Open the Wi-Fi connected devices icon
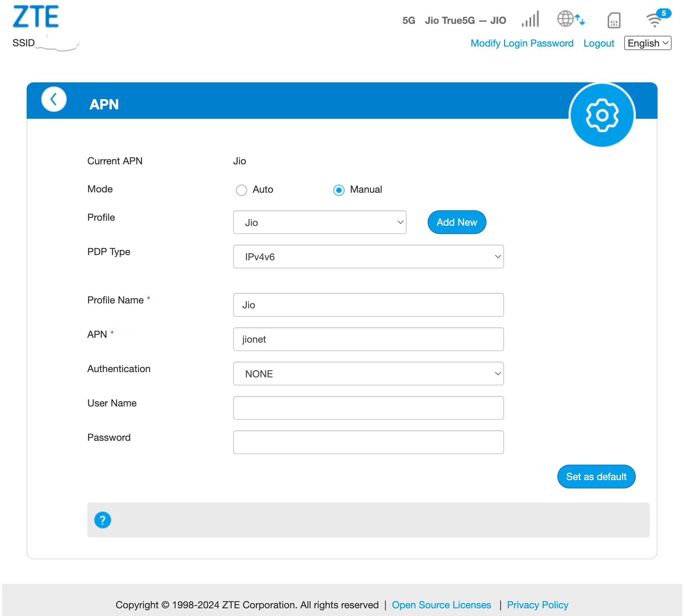 655,19
